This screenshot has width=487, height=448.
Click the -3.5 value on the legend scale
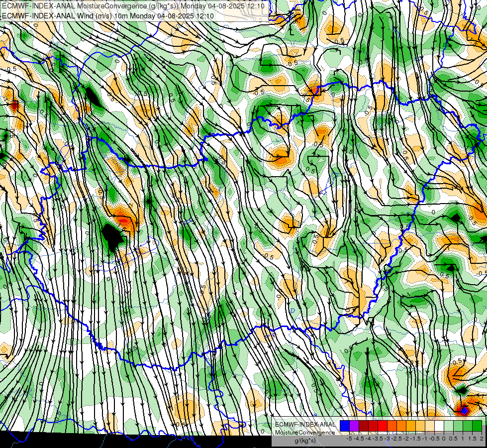click(x=378, y=439)
